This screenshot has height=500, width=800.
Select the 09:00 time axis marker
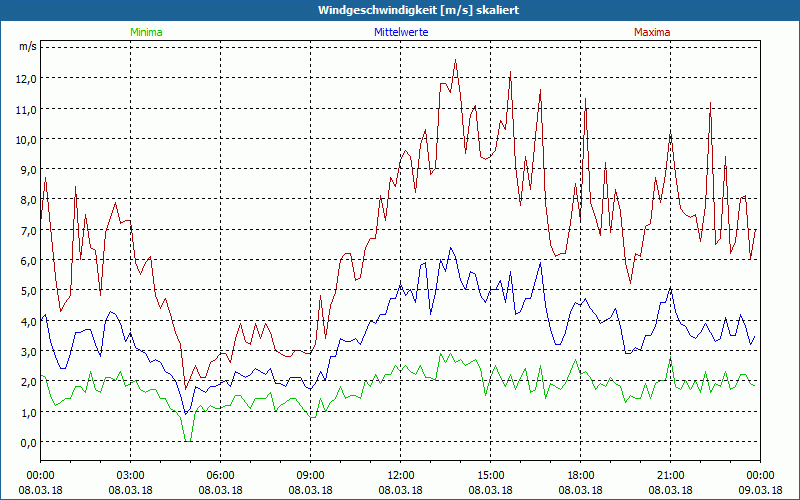pyautogui.click(x=311, y=475)
